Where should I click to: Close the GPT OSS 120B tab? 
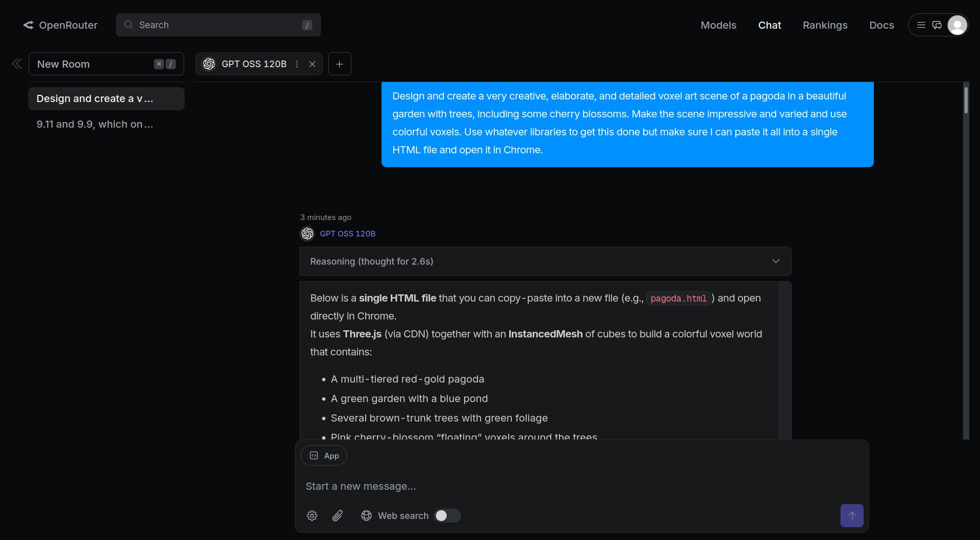click(x=312, y=64)
